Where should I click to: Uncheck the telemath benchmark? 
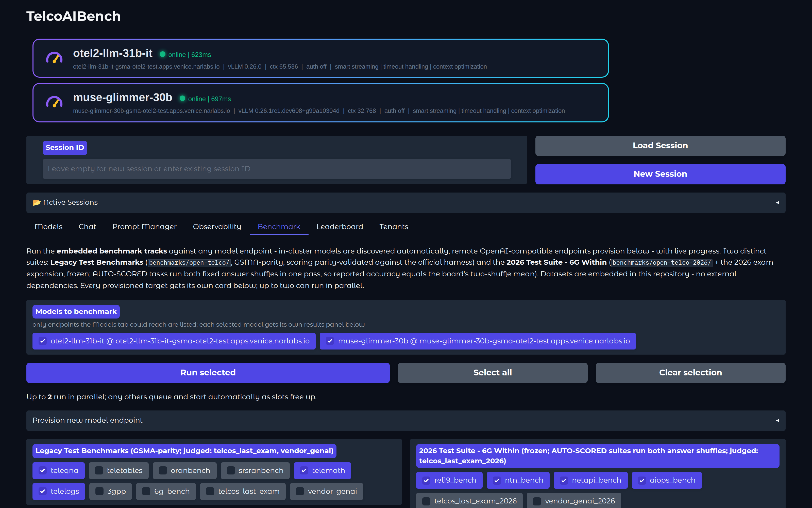coord(304,470)
